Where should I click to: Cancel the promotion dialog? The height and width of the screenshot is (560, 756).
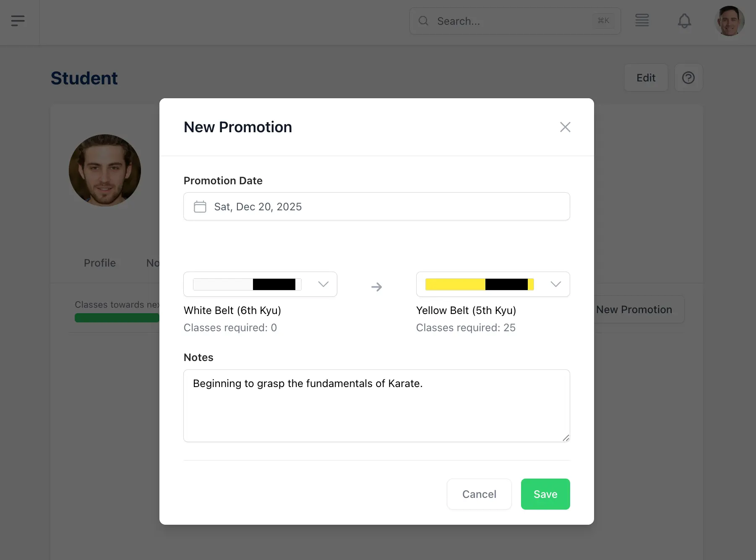(479, 494)
